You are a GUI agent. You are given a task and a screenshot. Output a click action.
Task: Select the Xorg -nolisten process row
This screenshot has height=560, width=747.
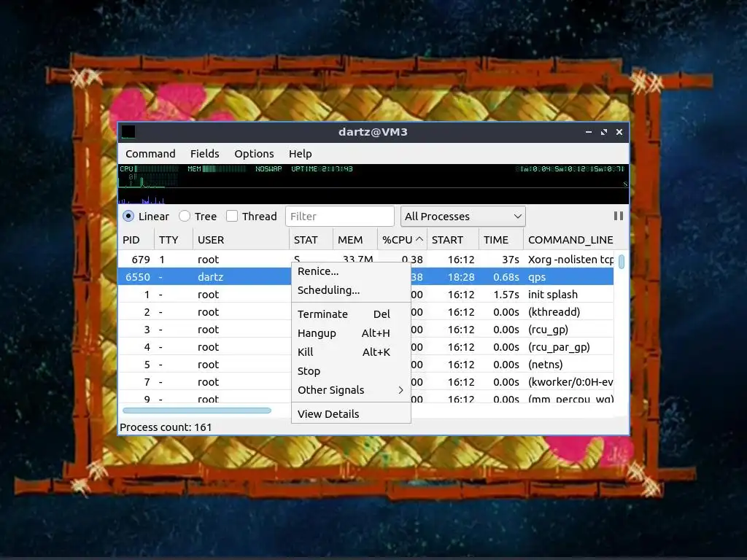click(365, 260)
